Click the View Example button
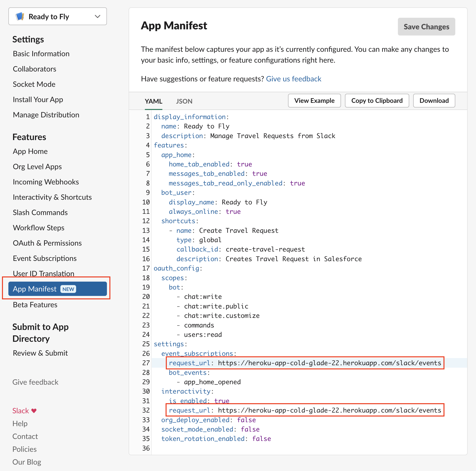Image resolution: width=476 pixels, height=471 pixels. [314, 101]
